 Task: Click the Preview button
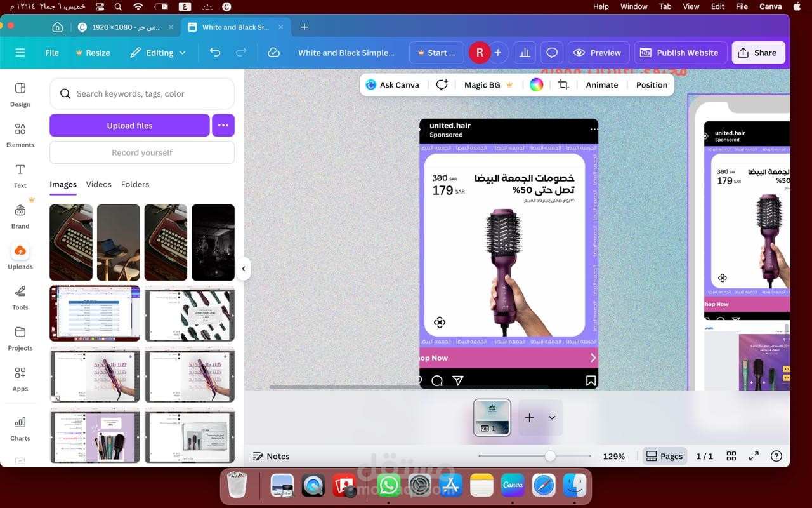(x=598, y=53)
